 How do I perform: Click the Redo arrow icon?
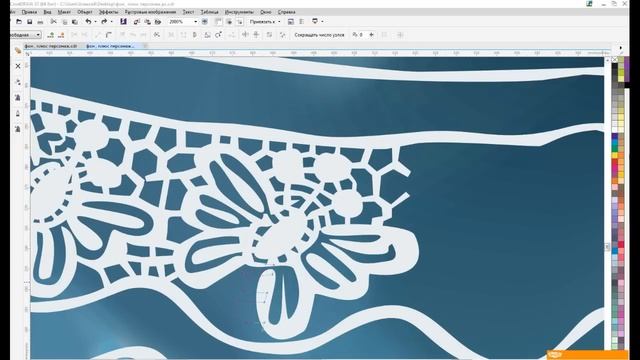(x=104, y=22)
